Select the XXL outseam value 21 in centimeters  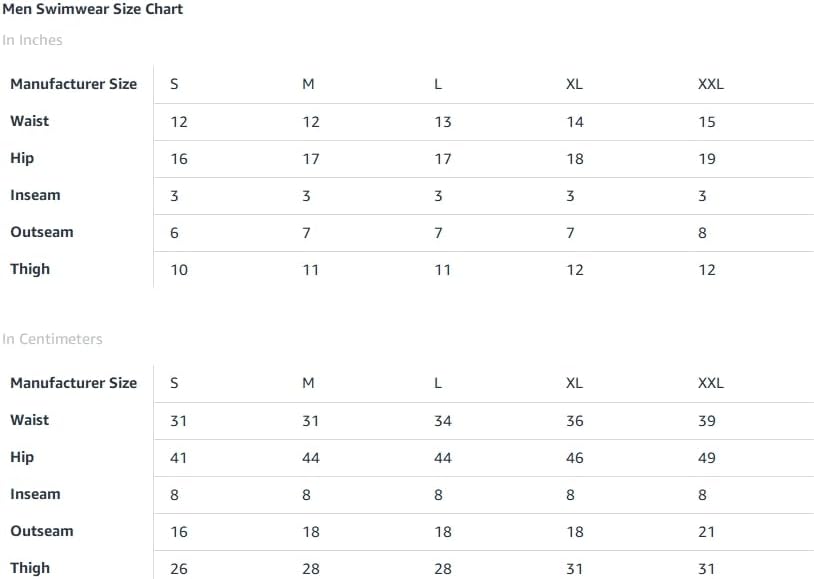pos(707,532)
